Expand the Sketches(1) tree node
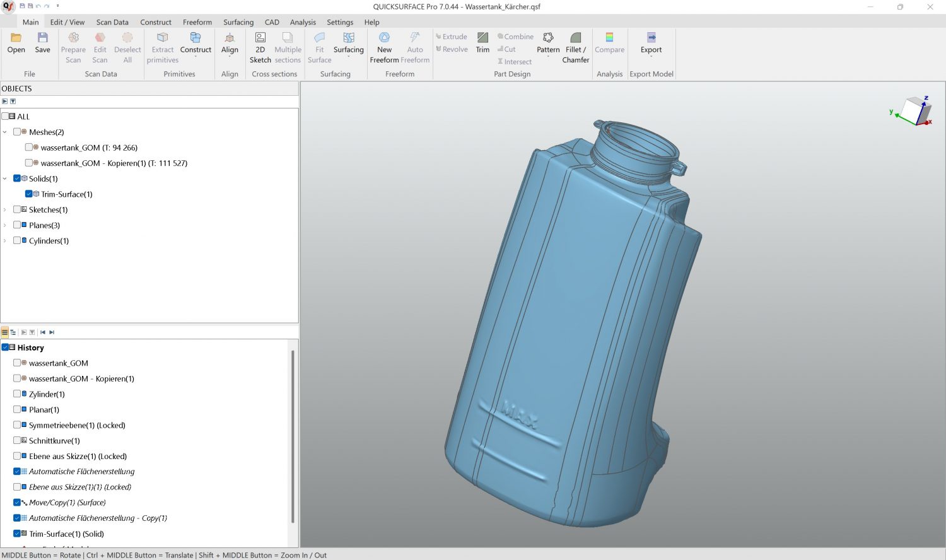The height and width of the screenshot is (560, 946). (5, 210)
